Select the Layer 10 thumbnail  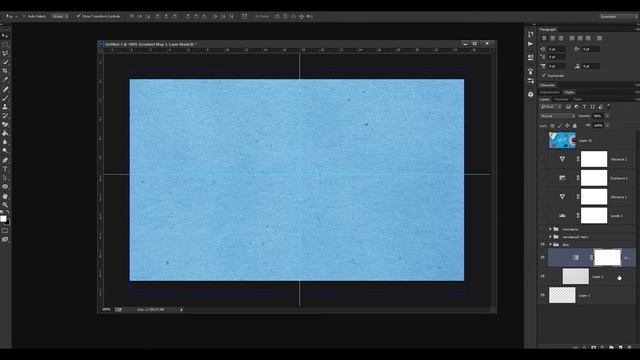(562, 140)
